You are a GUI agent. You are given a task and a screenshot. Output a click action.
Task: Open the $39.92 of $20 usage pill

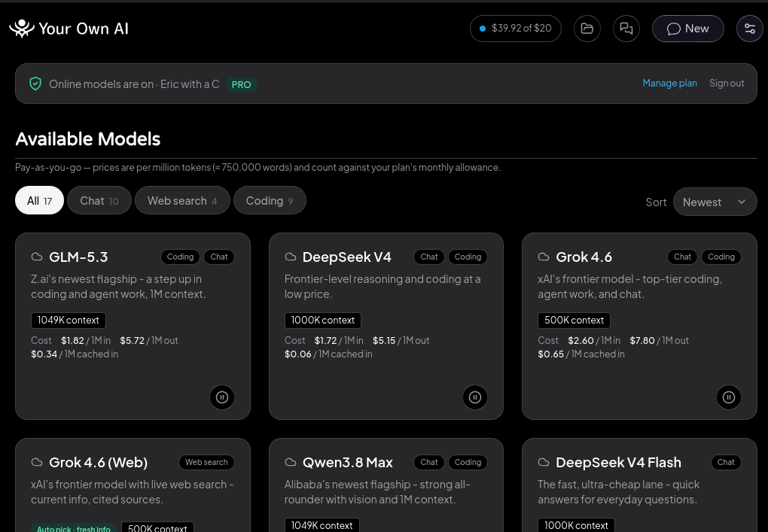click(515, 29)
